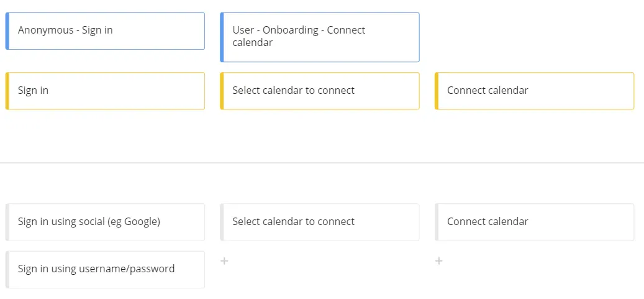Click yellow color strip on Connect calendar step
The width and height of the screenshot is (644, 299).
[437, 91]
